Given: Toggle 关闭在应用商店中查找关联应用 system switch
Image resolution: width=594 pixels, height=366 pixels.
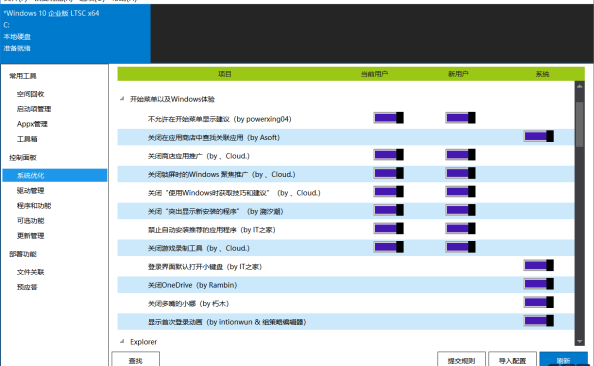Looking at the screenshot, I should point(539,136).
